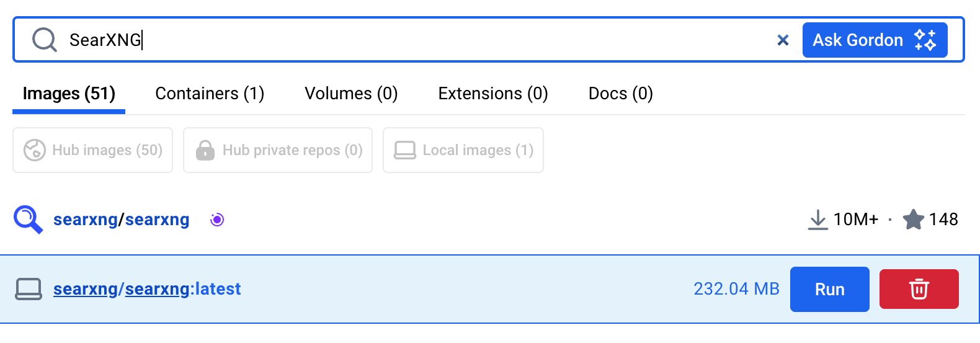This screenshot has width=980, height=343.
Task: Go to the Extensions (0) tab
Action: click(x=493, y=94)
